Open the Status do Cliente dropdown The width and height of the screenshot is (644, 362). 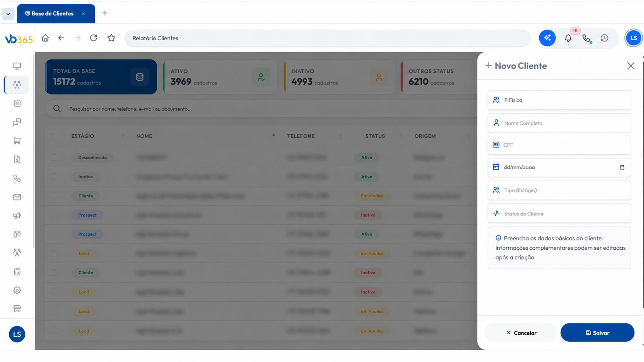(559, 214)
